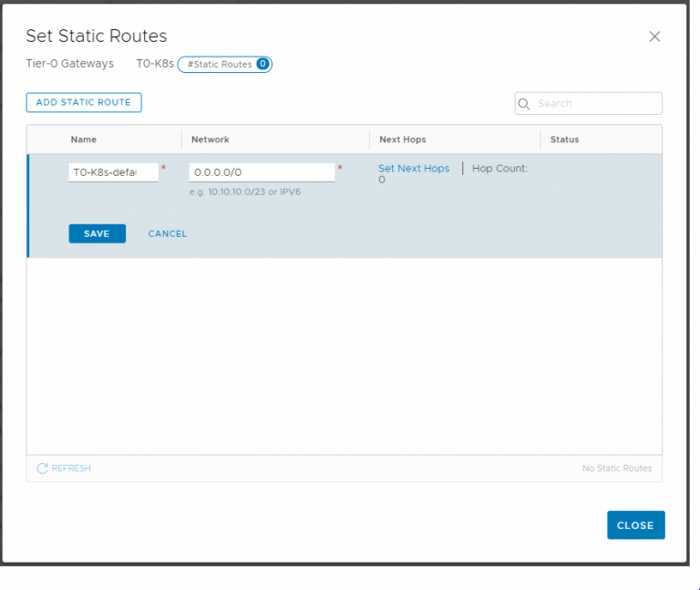Save the new static route
Screen dimensions: 700x590
coord(97,233)
